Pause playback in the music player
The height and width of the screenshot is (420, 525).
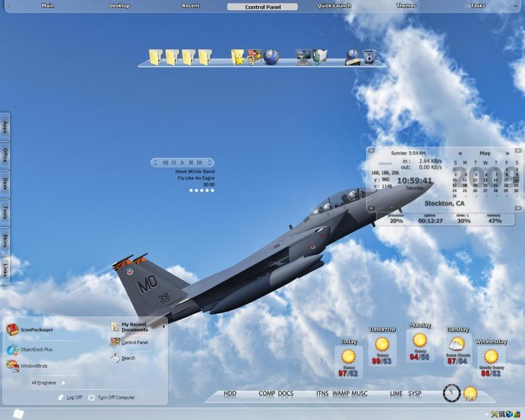pyautogui.click(x=174, y=163)
